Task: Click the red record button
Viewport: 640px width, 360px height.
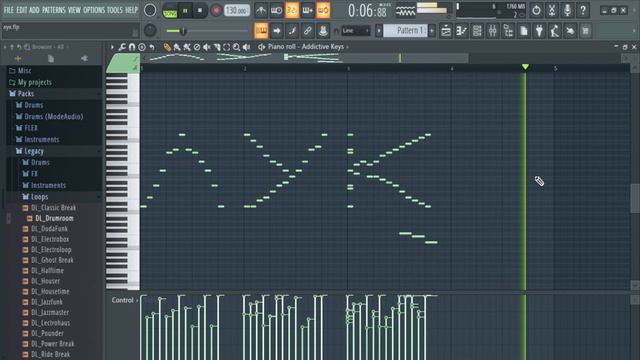Action: coord(216,11)
